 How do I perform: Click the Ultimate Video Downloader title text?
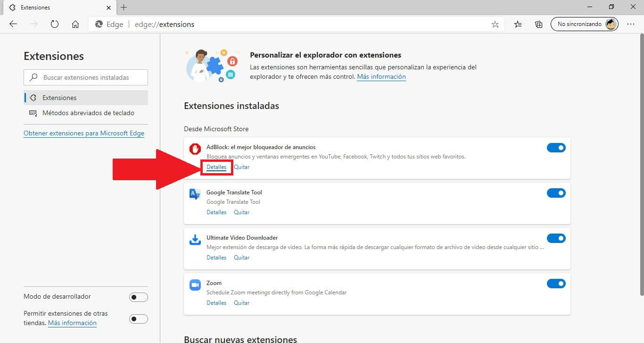click(x=242, y=238)
